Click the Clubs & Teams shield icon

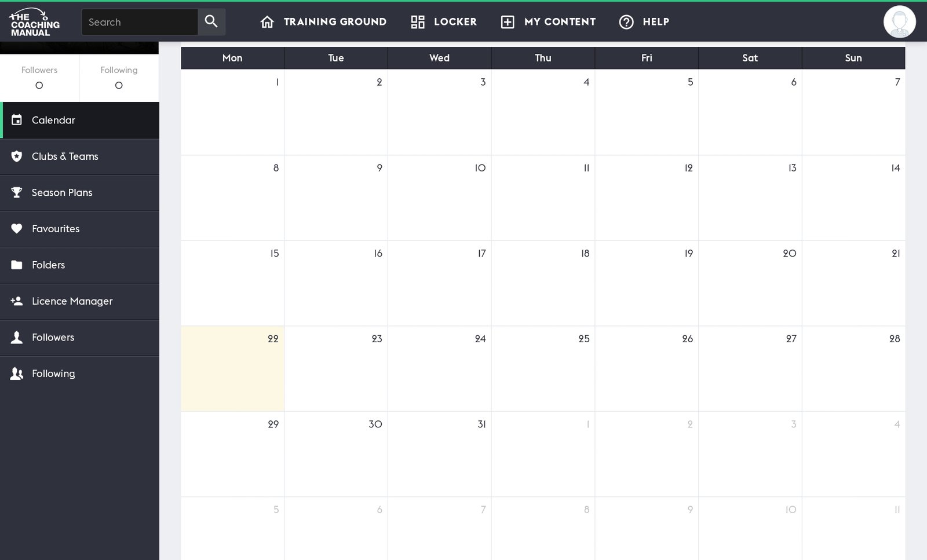click(17, 156)
